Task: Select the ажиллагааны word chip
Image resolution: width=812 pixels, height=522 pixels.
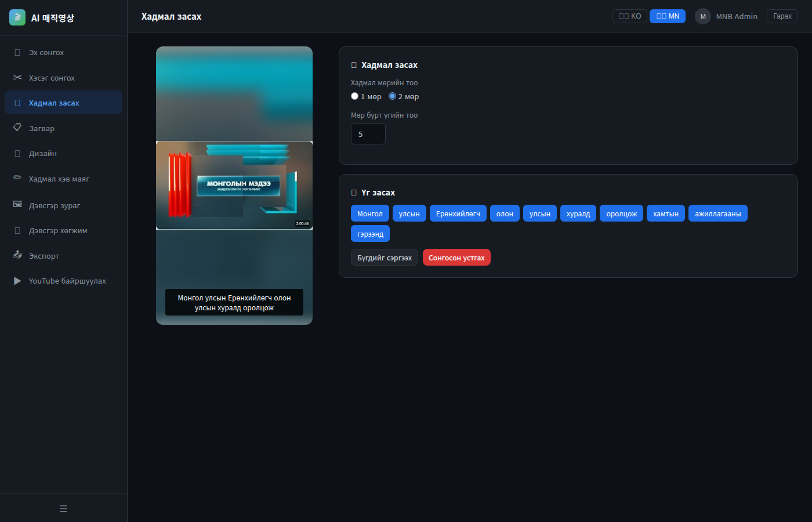Action: 718,213
